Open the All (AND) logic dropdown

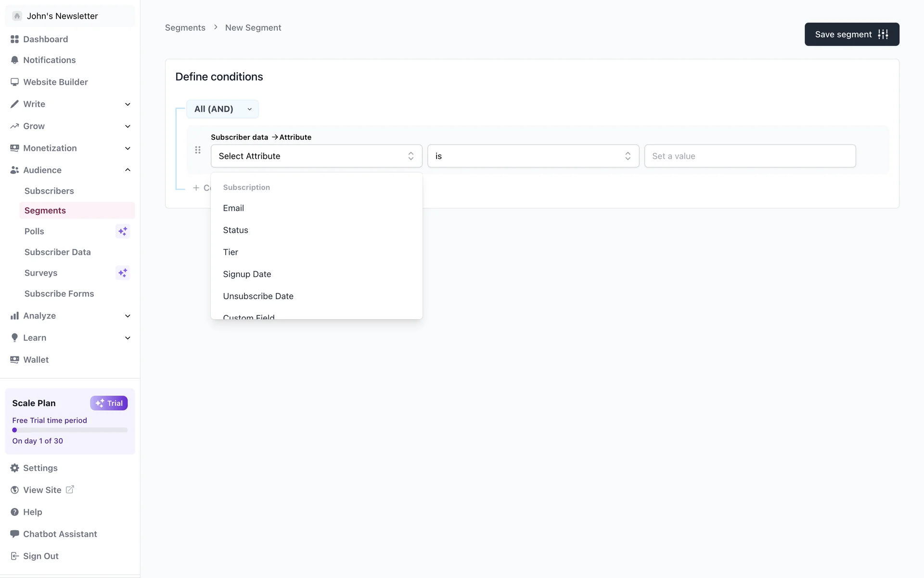coord(222,109)
